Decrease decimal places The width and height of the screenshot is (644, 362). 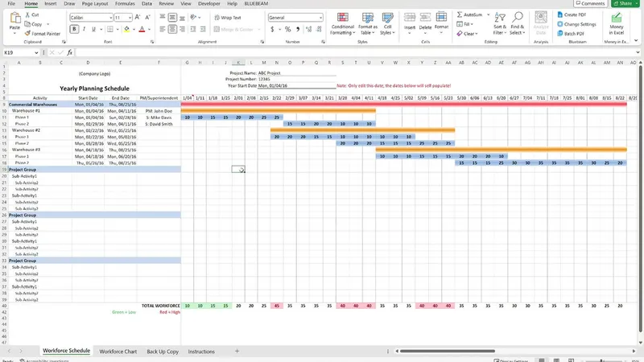[319, 29]
